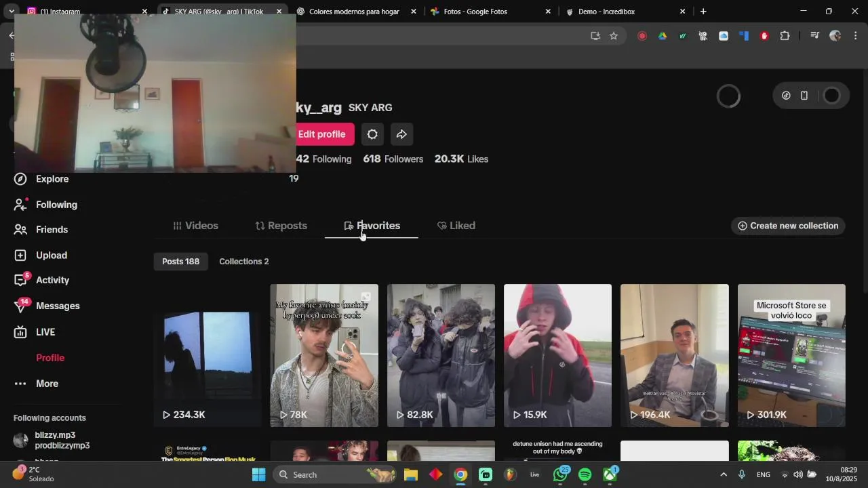Open the Explore page in the sidebar
Viewport: 868px width, 488px height.
pos(42,179)
